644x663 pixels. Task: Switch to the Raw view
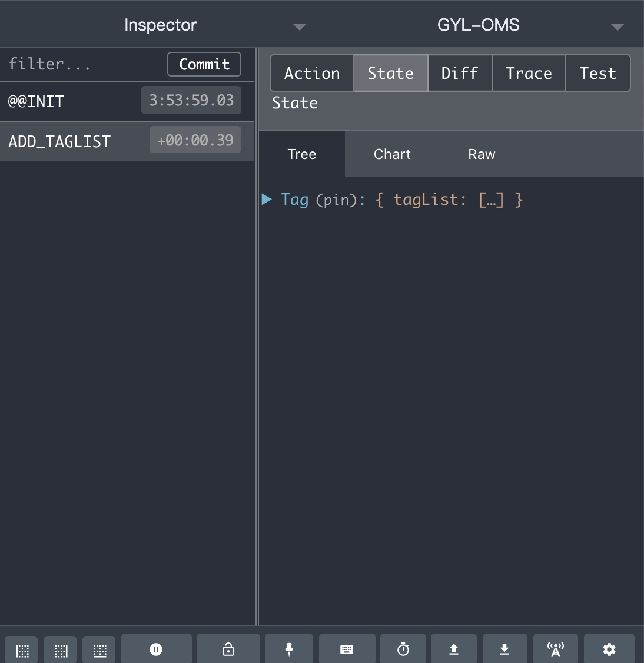point(482,154)
